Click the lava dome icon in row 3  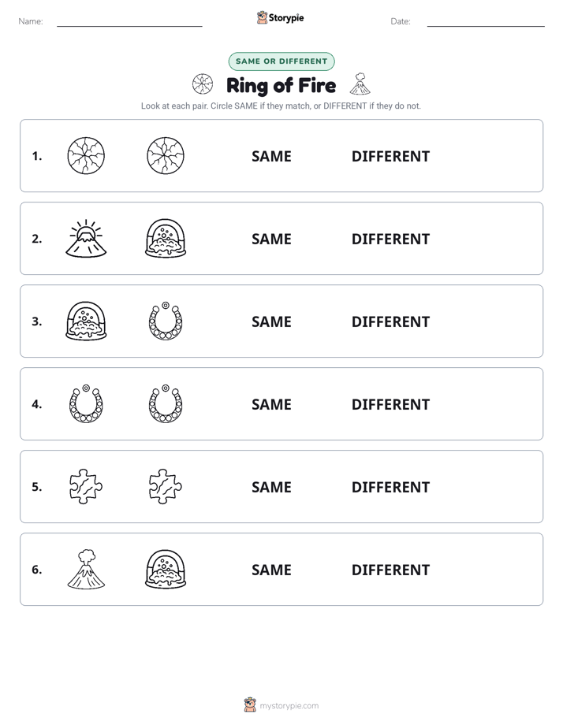coord(86,321)
